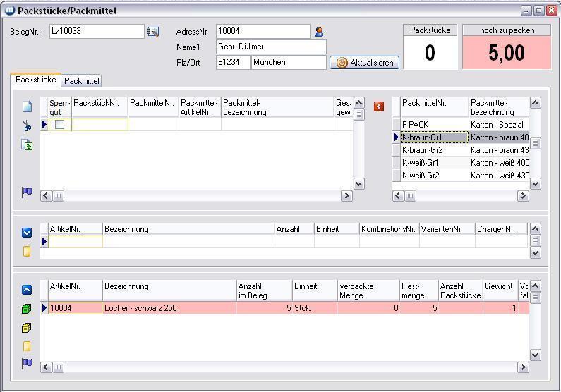The height and width of the screenshot is (392, 561).
Task: Click the new document icon beside Packstücke grid
Action: click(27, 106)
